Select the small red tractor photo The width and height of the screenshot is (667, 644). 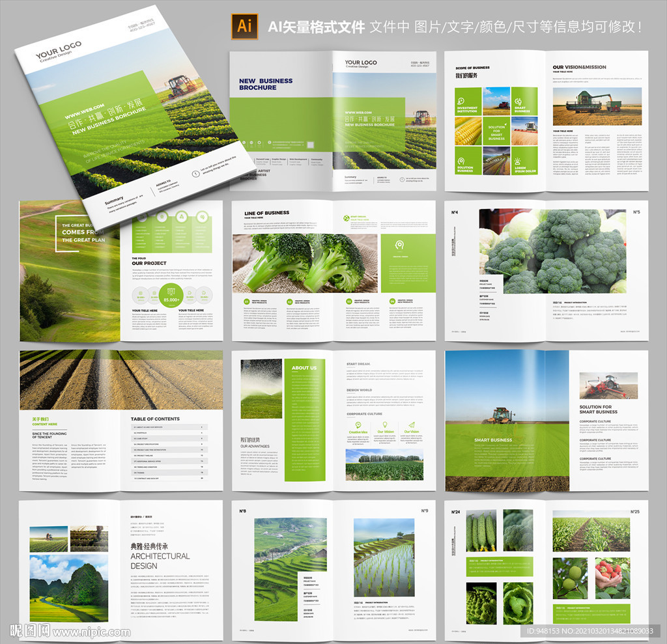click(608, 385)
